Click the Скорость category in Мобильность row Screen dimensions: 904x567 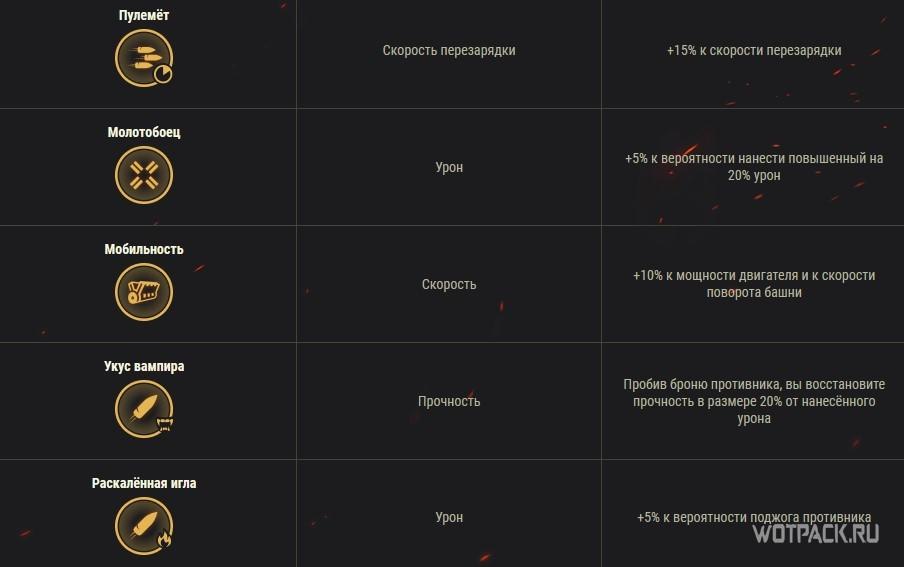pyautogui.click(x=449, y=284)
